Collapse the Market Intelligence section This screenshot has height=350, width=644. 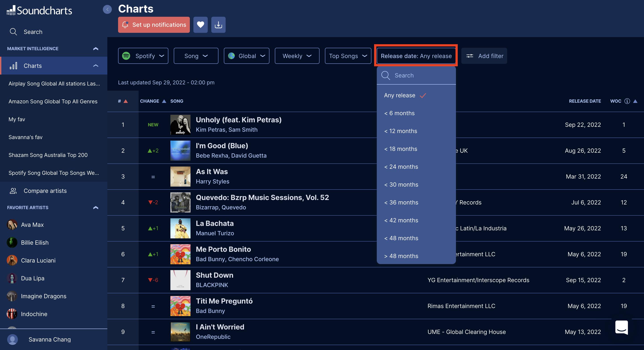[95, 49]
